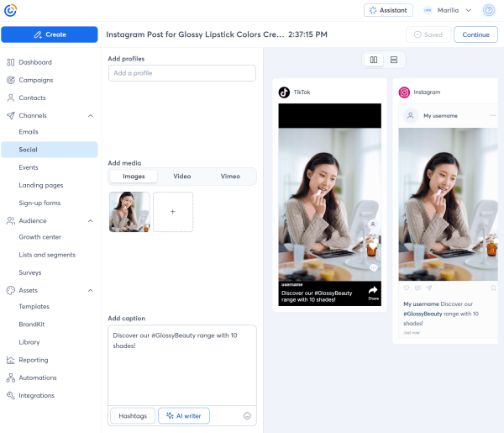This screenshot has width=504, height=433.
Task: Open Surveys in the sidebar
Action: coord(30,272)
